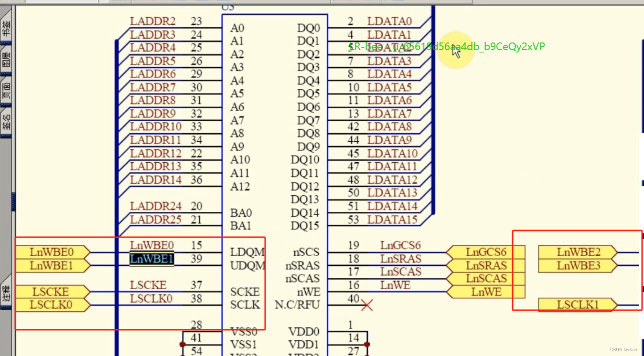The height and width of the screenshot is (356, 644).
Task: Click pin number 53 beside LDATA15
Action: pyautogui.click(x=354, y=220)
